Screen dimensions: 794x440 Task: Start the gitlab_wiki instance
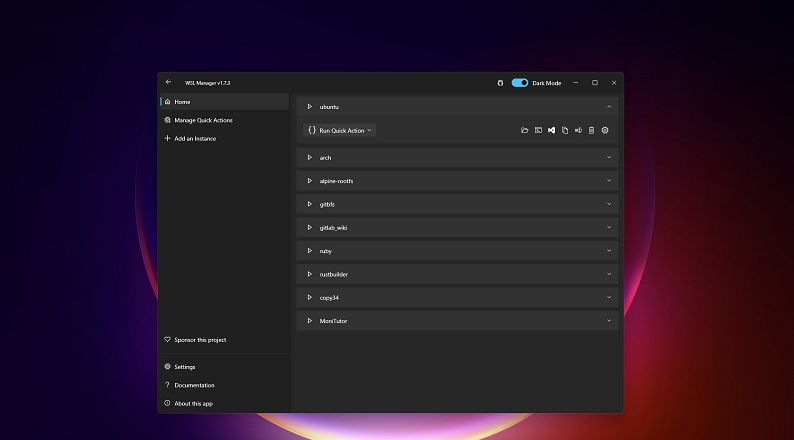pyautogui.click(x=309, y=227)
